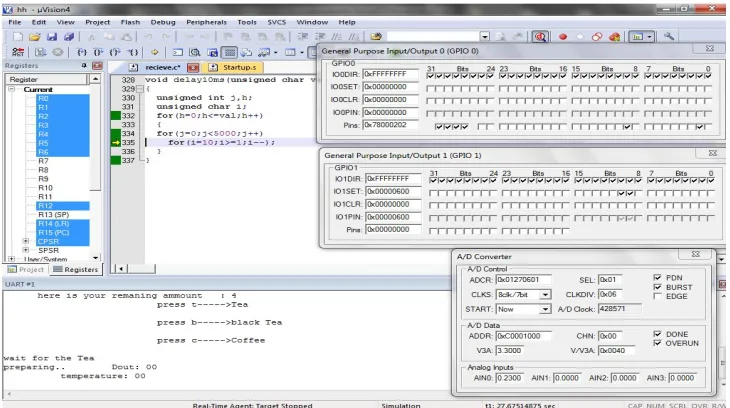
Task: Click the Start/Stop Debug Session magnifier icon
Action: coord(540,37)
